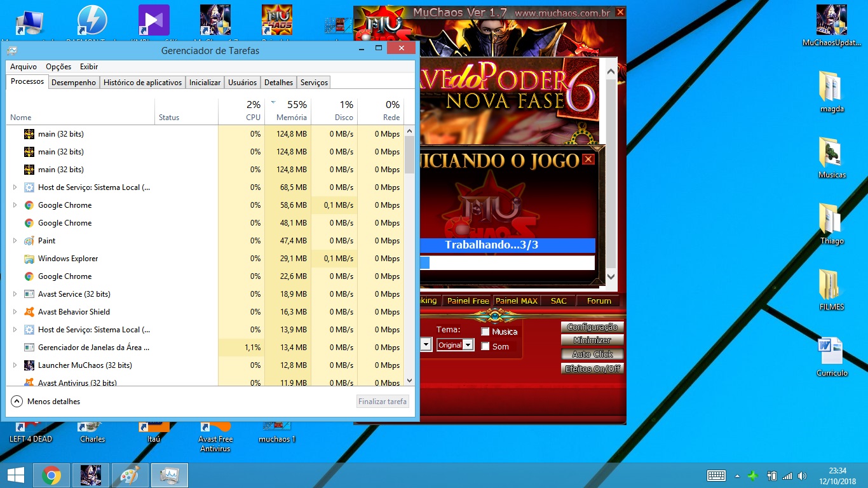The height and width of the screenshot is (488, 868).
Task: Open the Musicas folder on desktop
Action: click(832, 157)
